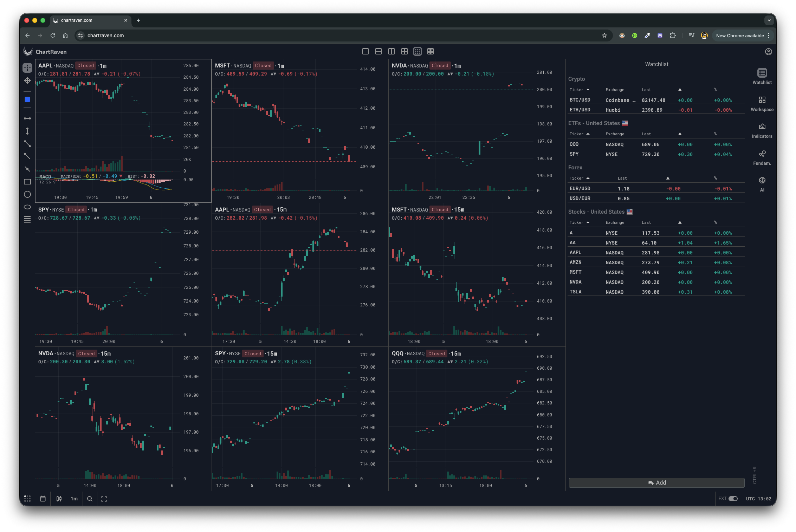
Task: Select the extended line tool
Action: click(27, 169)
